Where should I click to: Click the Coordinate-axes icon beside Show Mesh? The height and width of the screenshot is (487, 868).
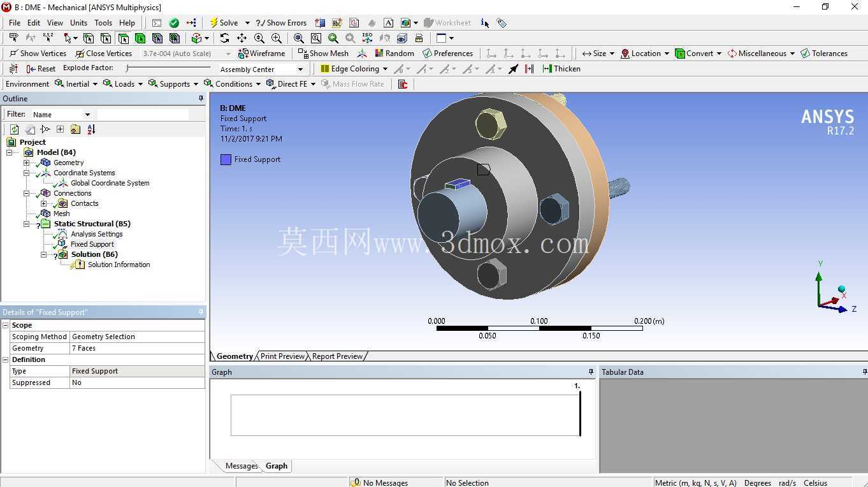[362, 54]
